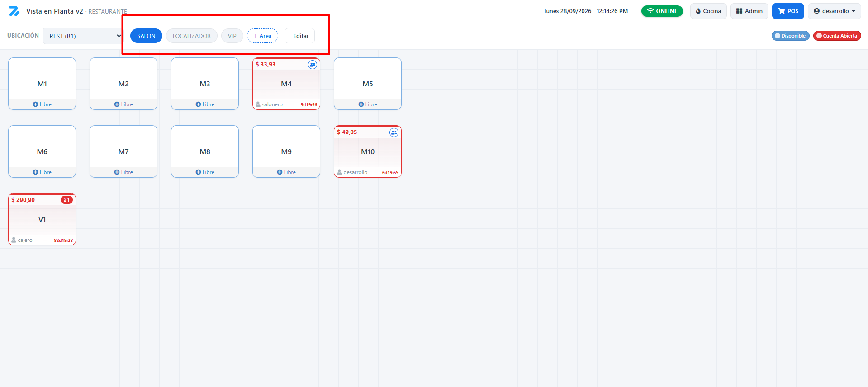Image resolution: width=868 pixels, height=387 pixels.
Task: Select the M10 table name
Action: (368, 152)
